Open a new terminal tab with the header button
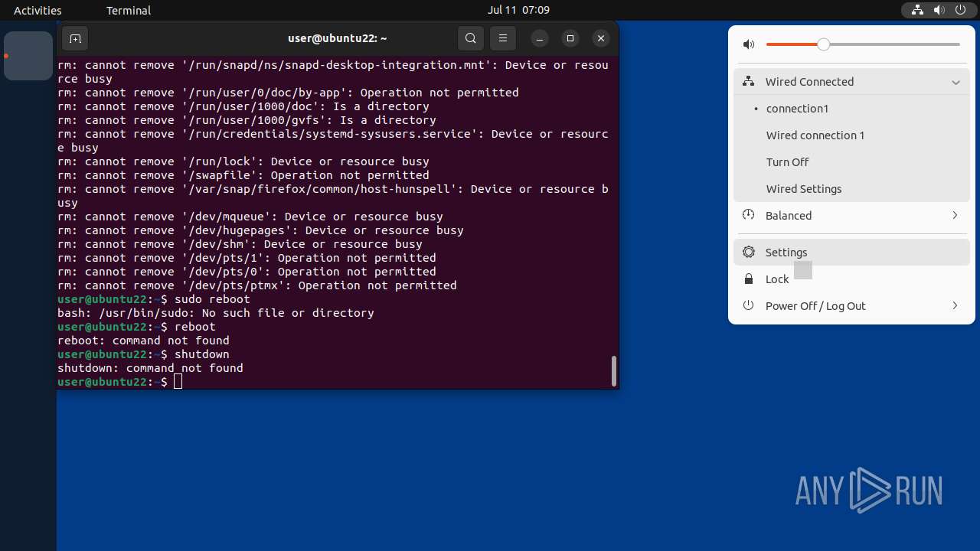The height and width of the screenshot is (551, 980). [x=75, y=38]
